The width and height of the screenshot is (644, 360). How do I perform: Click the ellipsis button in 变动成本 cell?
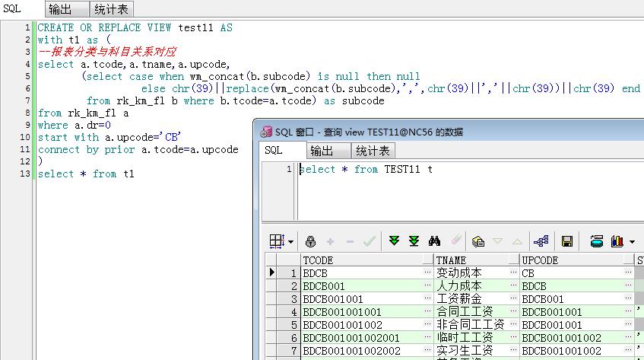(x=514, y=272)
